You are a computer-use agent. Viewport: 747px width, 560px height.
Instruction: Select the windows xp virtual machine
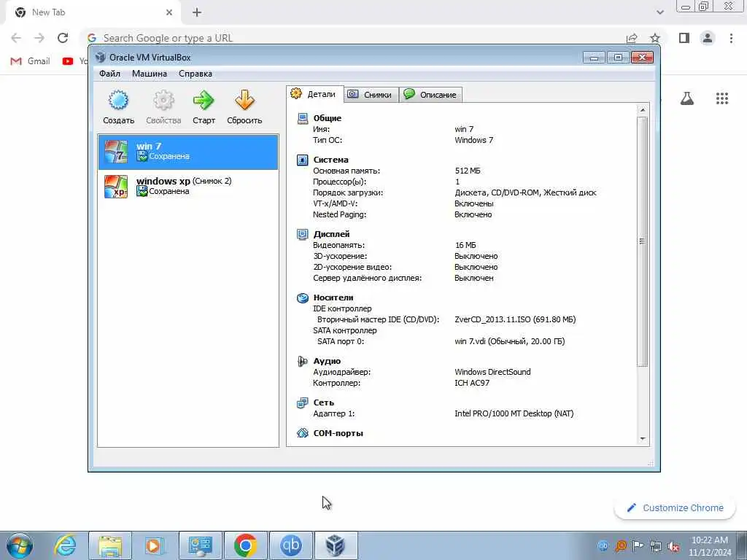188,186
